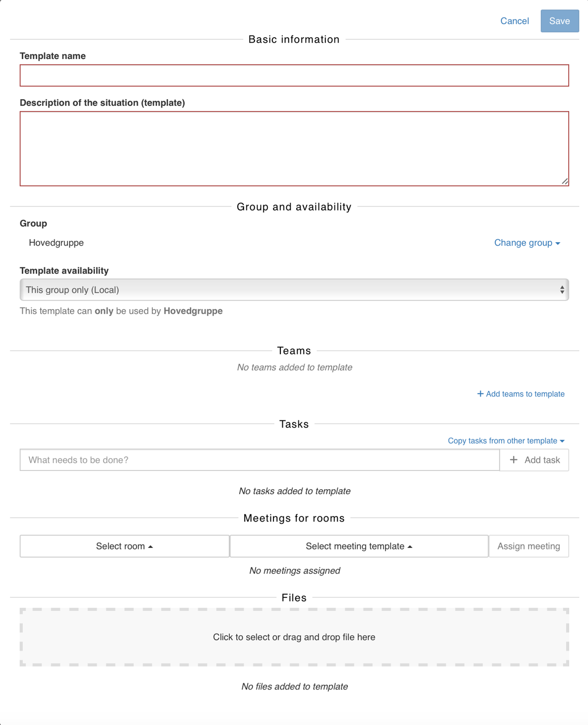Click the plus icon next to Add task
The image size is (588, 725).
(x=513, y=460)
